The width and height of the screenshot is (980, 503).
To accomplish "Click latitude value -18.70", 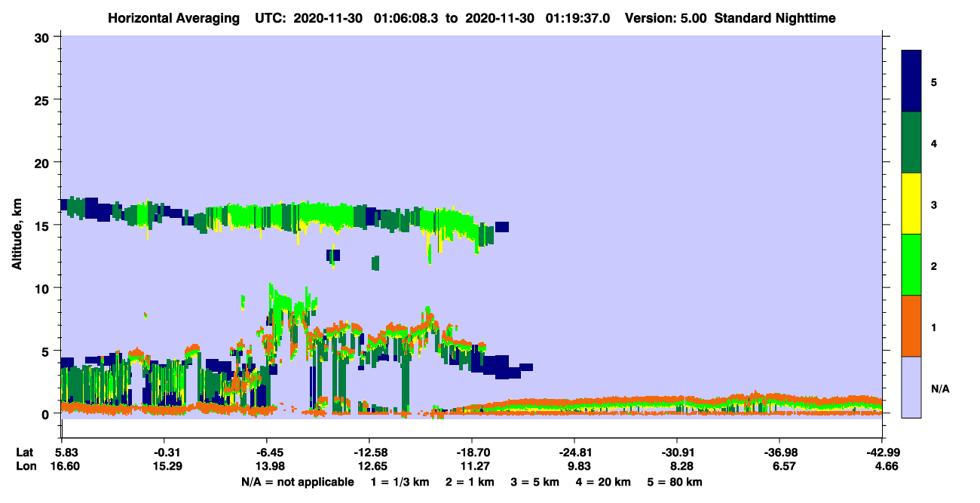I will point(472,452).
